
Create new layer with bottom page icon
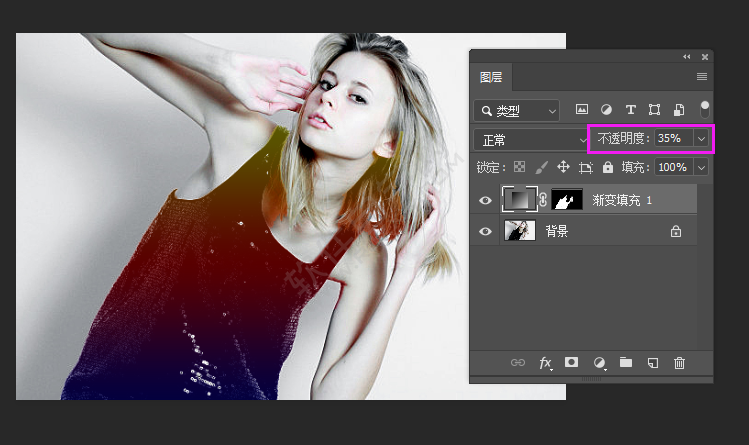[x=652, y=363]
